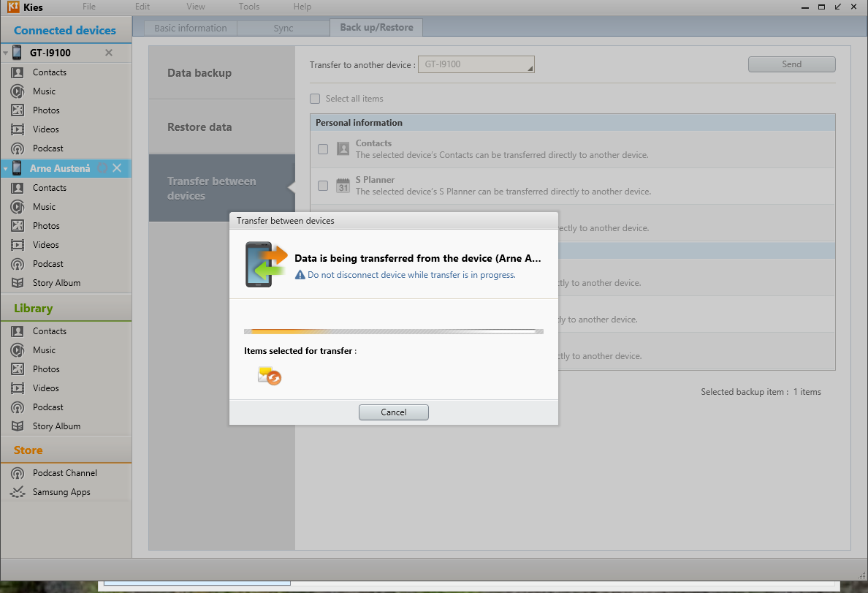Click 'Selected backup item : 1 items' text
Screen dimensions: 868x593
click(761, 392)
